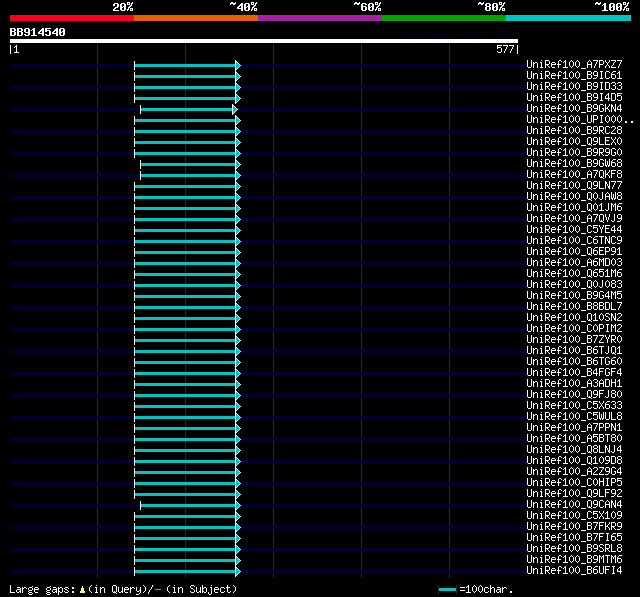The image size is (640, 597).
Task: Select hit label UniRef100_C6TNC9
Action: coord(574,241)
